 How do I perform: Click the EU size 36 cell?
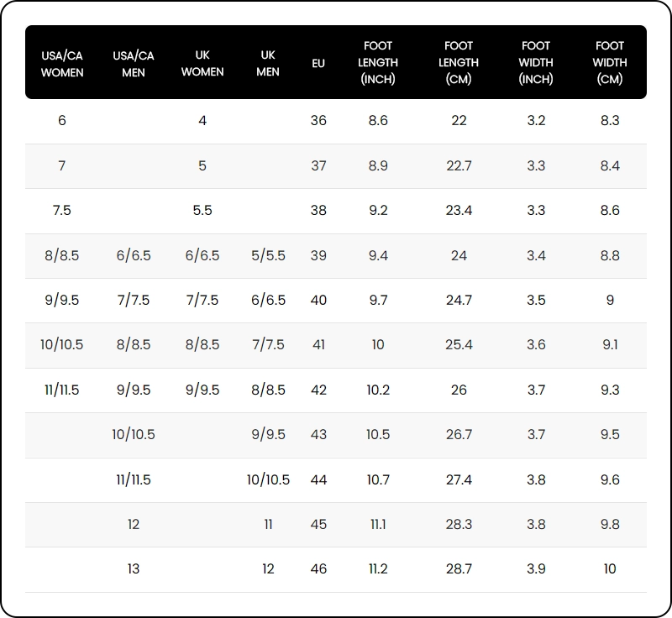coord(318,121)
